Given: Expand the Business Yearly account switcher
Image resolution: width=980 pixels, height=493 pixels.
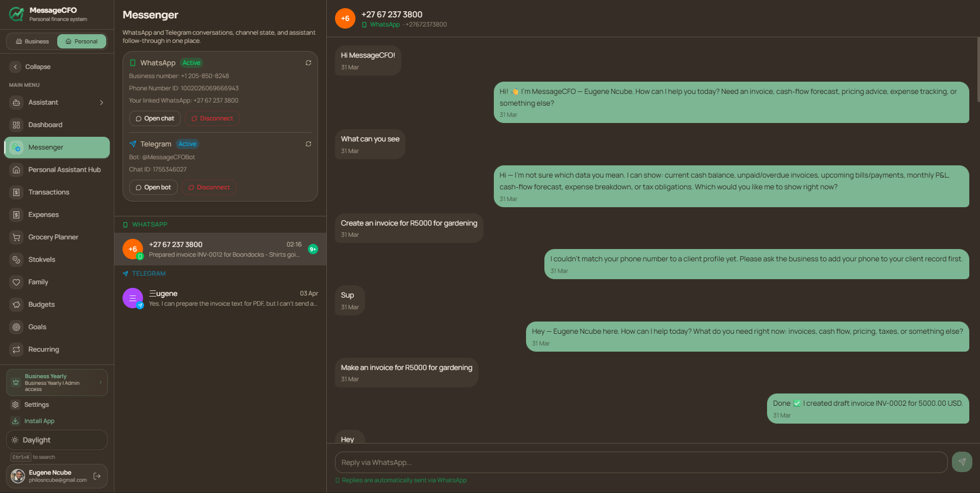Looking at the screenshot, I should click(56, 382).
